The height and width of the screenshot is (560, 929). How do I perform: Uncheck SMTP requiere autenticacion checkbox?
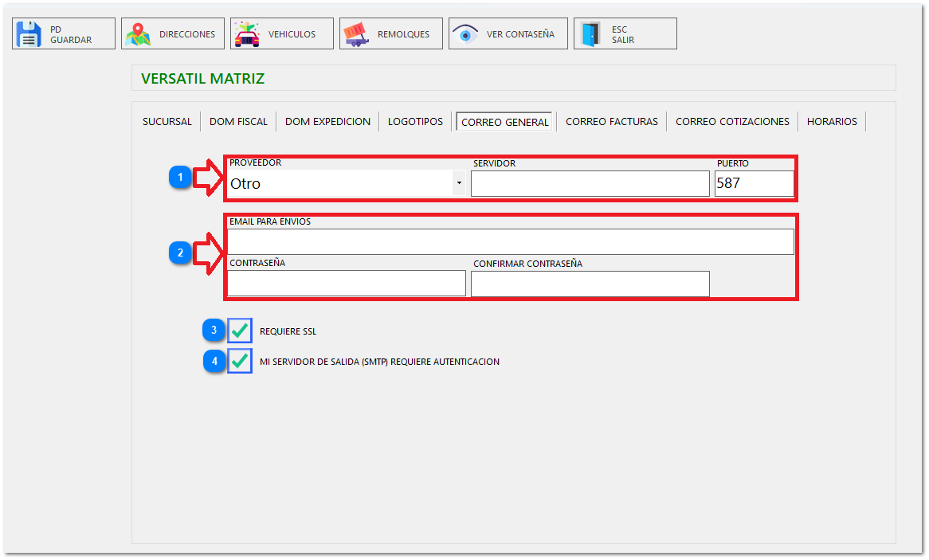[x=239, y=361]
